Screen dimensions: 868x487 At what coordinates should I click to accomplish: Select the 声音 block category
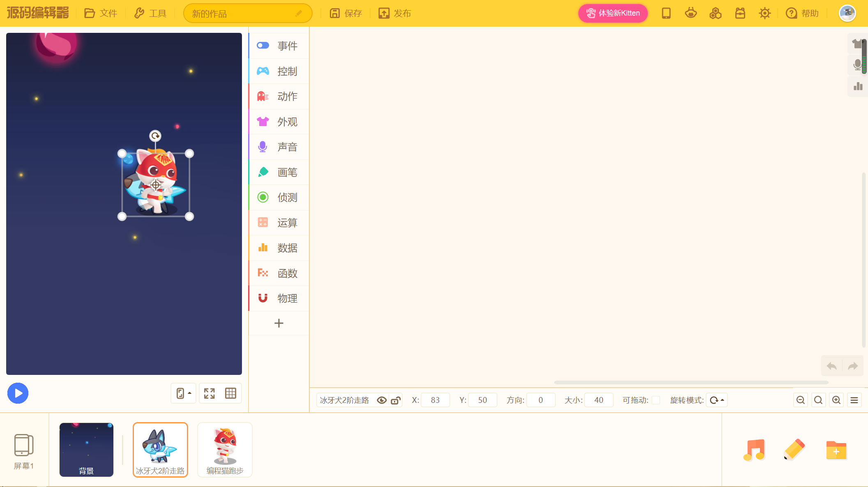[279, 147]
